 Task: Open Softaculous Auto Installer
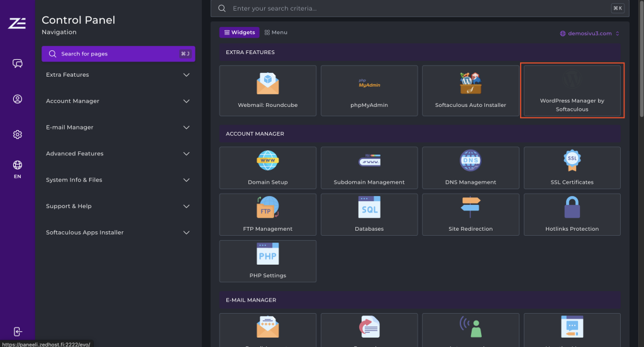point(470,91)
